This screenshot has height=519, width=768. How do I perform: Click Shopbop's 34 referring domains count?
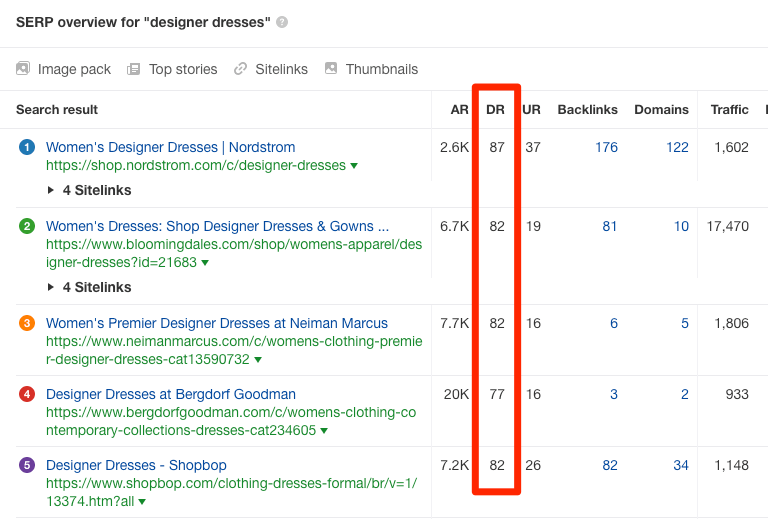680,465
